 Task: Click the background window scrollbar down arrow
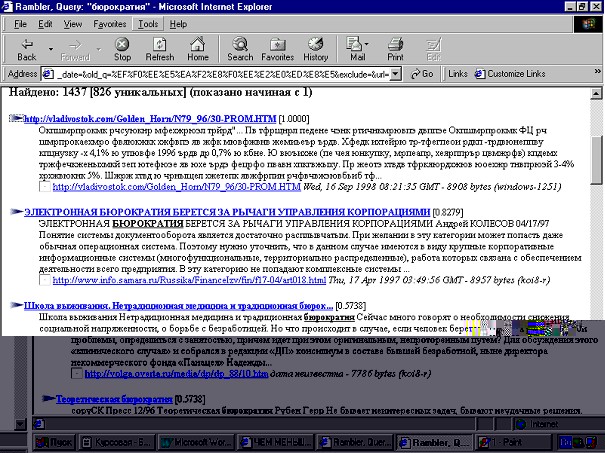(x=20, y=424)
